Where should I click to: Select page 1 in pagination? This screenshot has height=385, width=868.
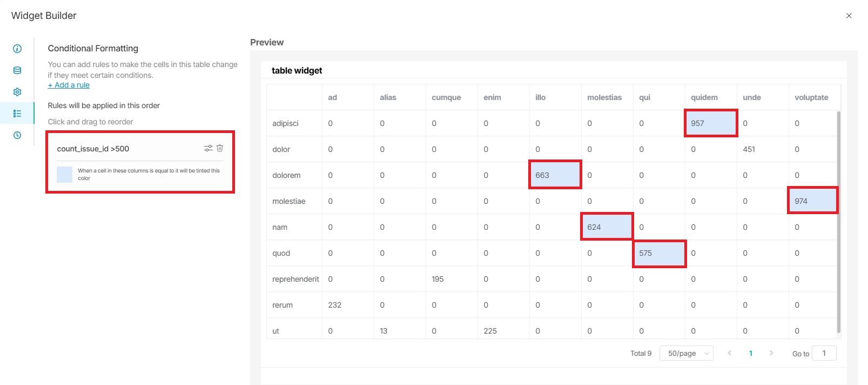click(x=750, y=353)
